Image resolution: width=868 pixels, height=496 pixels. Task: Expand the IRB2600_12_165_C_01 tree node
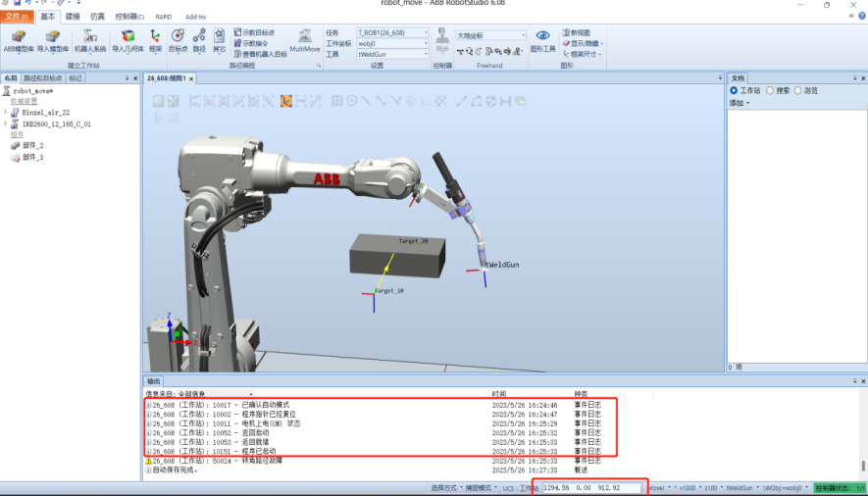click(x=6, y=124)
